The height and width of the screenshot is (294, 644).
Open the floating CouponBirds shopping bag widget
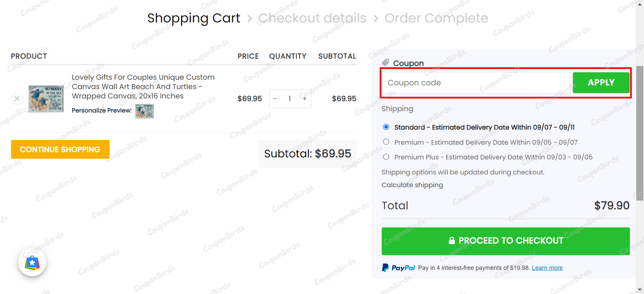(x=32, y=262)
